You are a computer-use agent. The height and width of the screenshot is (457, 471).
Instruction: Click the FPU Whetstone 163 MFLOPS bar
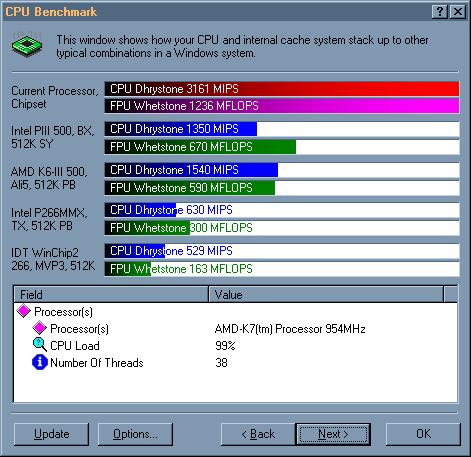coord(282,269)
